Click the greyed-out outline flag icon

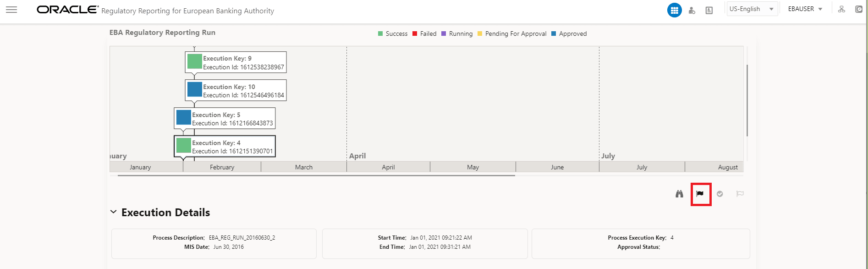(x=740, y=194)
